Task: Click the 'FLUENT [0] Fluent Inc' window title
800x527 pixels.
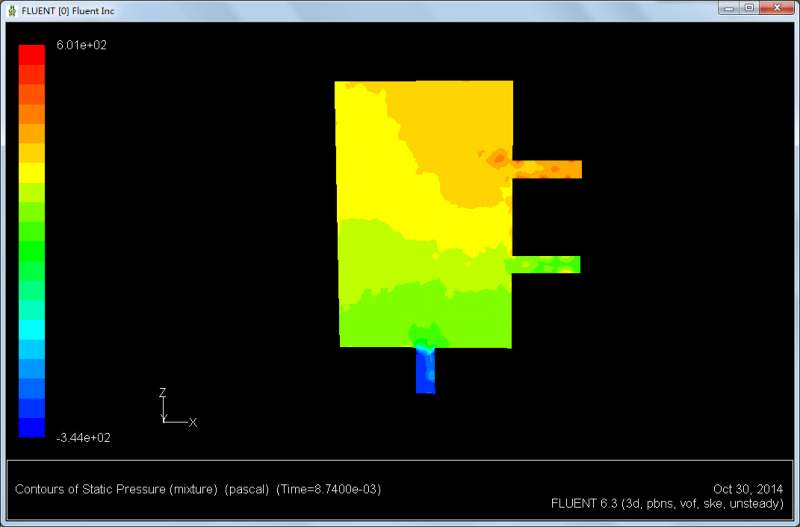Action: pyautogui.click(x=68, y=11)
